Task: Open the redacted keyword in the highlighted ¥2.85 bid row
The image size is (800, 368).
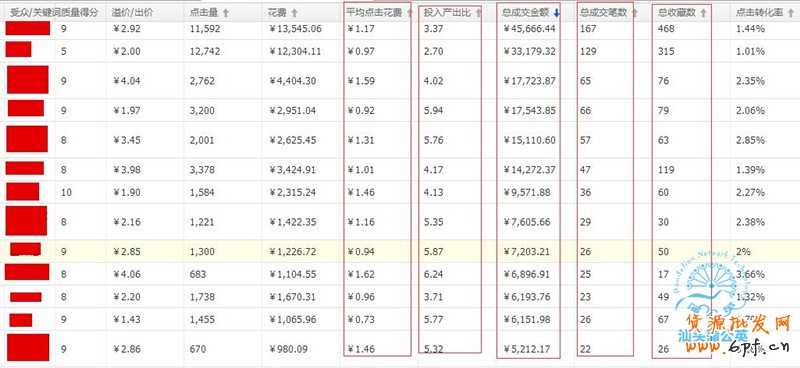Action: [26, 249]
